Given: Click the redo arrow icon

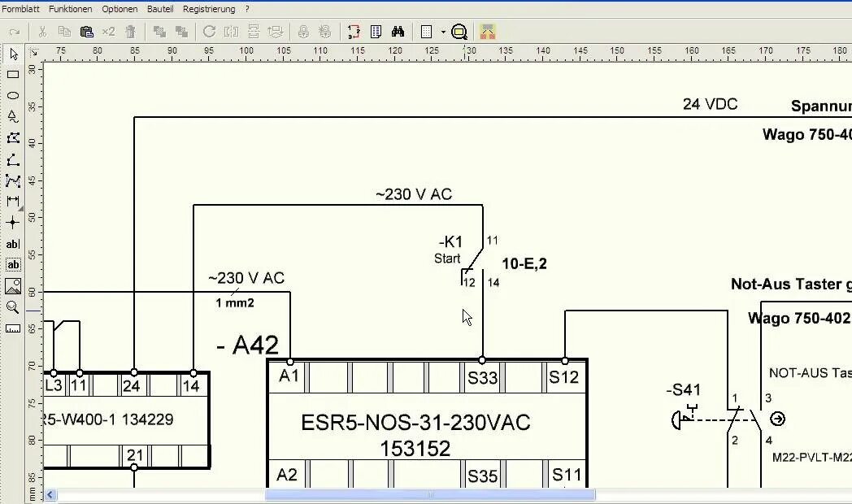Looking at the screenshot, I should (x=14, y=32).
